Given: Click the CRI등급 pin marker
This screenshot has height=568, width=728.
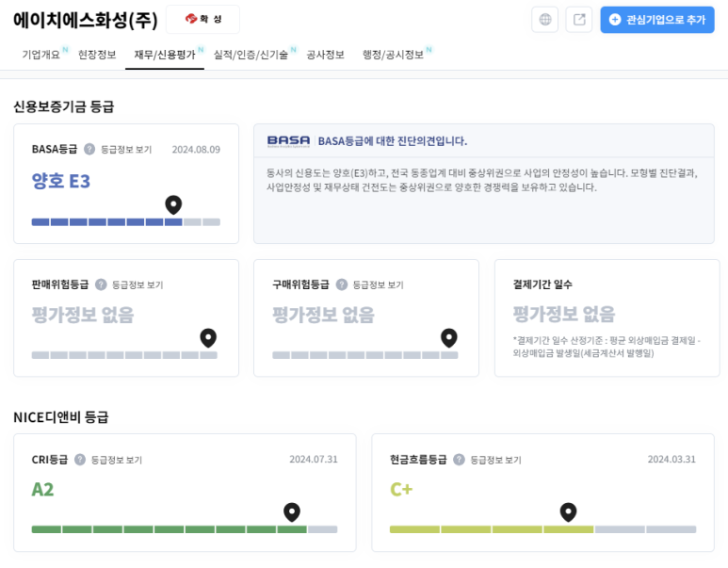Looking at the screenshot, I should click(x=292, y=512).
